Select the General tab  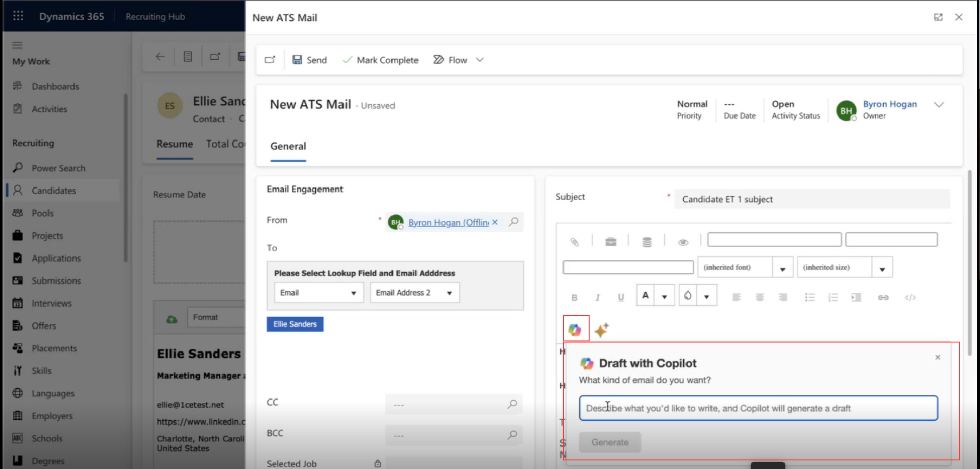[288, 146]
